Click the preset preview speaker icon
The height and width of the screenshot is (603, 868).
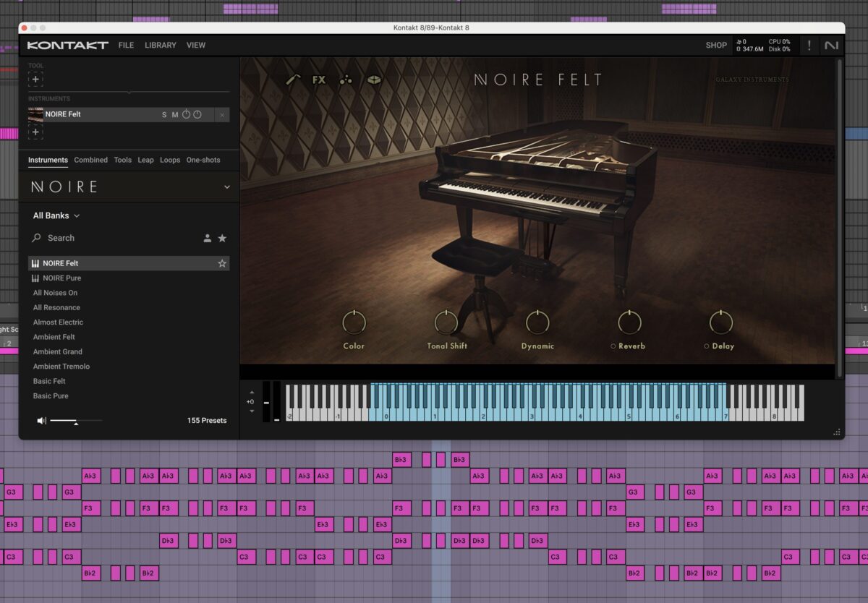point(41,420)
